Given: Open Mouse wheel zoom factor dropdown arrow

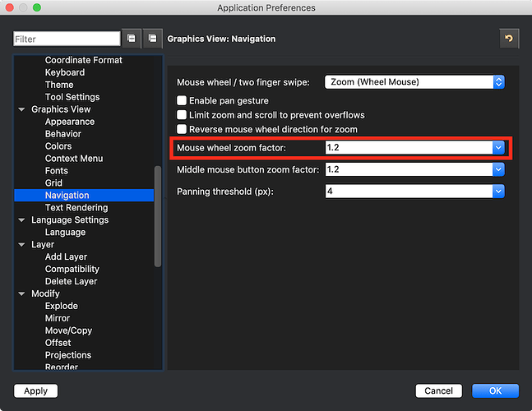Looking at the screenshot, I should (x=498, y=147).
